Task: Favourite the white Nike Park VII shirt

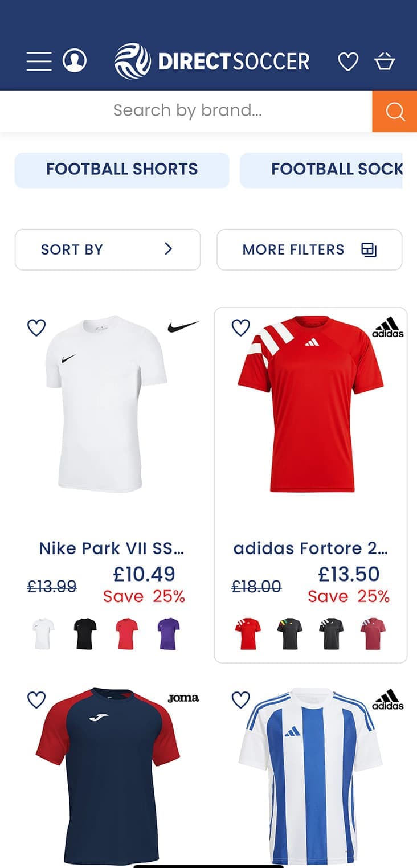Action: [x=36, y=327]
